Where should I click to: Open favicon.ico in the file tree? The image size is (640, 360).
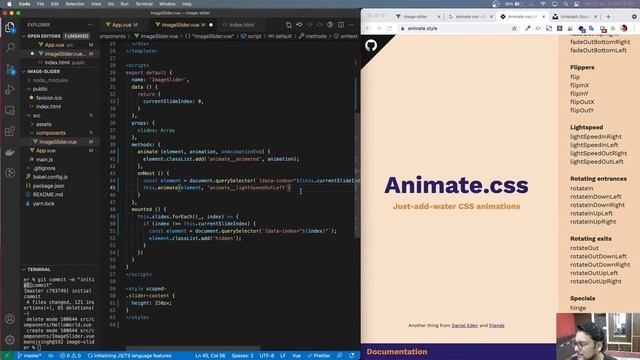pyautogui.click(x=49, y=98)
